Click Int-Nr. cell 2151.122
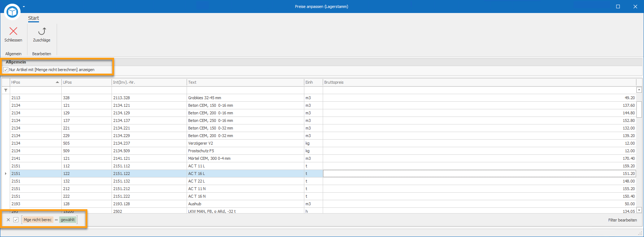The width and height of the screenshot is (644, 237). [149, 174]
